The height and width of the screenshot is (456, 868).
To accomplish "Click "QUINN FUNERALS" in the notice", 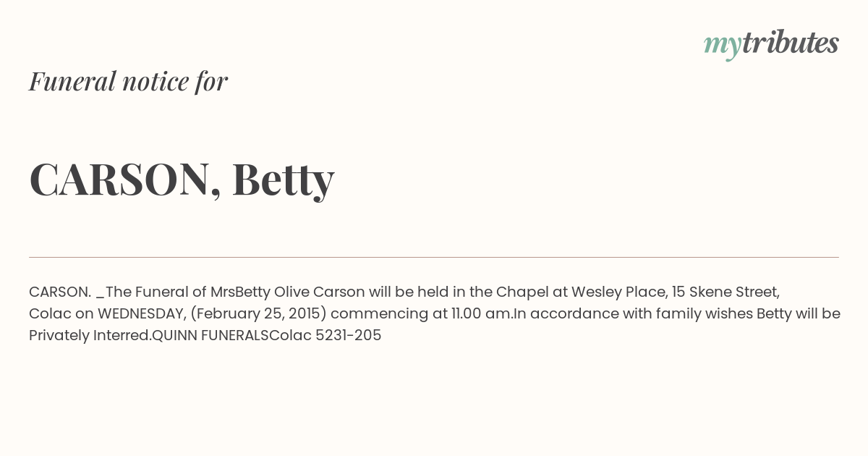I will [210, 336].
